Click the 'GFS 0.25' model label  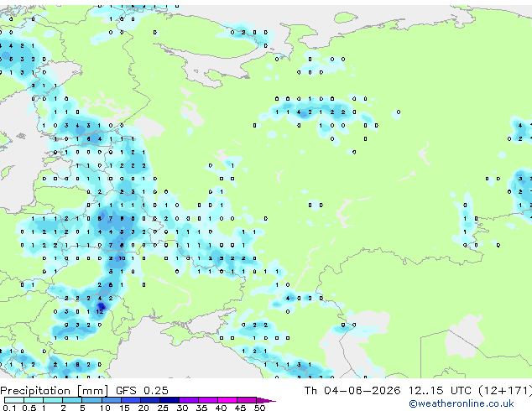tap(142, 391)
